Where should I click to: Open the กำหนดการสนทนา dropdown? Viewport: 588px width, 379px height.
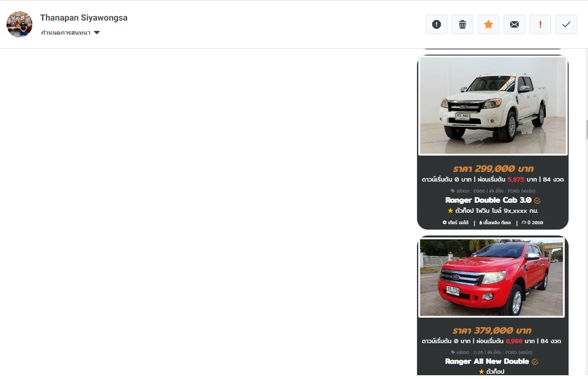[x=70, y=32]
